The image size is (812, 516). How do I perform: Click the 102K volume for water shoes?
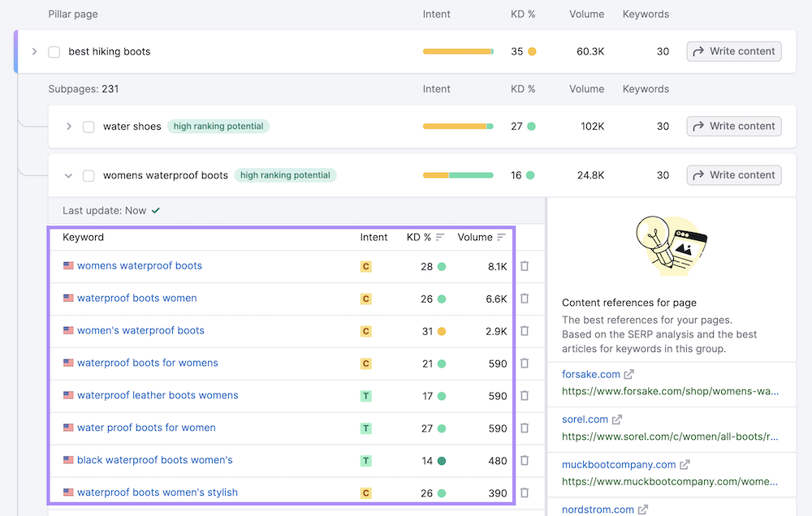tap(593, 127)
